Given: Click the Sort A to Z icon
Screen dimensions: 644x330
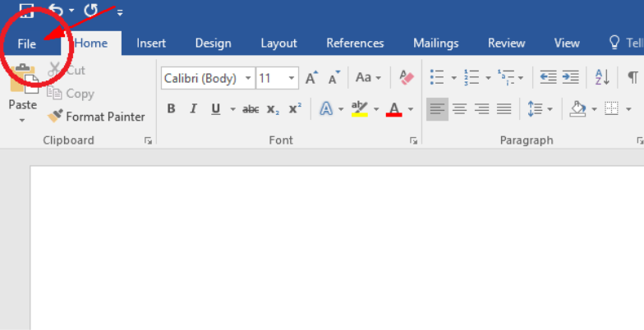Looking at the screenshot, I should (602, 78).
